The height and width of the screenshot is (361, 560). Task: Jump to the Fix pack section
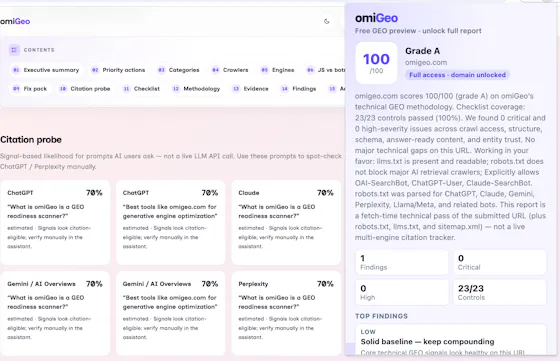click(x=30, y=89)
